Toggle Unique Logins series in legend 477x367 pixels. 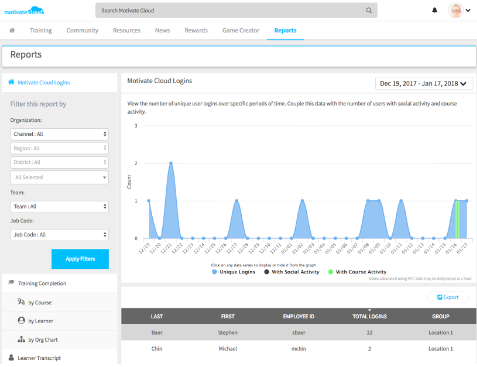(x=234, y=272)
